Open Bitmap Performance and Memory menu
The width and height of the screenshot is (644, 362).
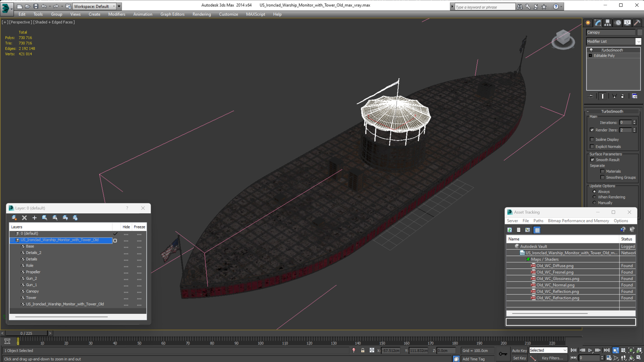(578, 221)
